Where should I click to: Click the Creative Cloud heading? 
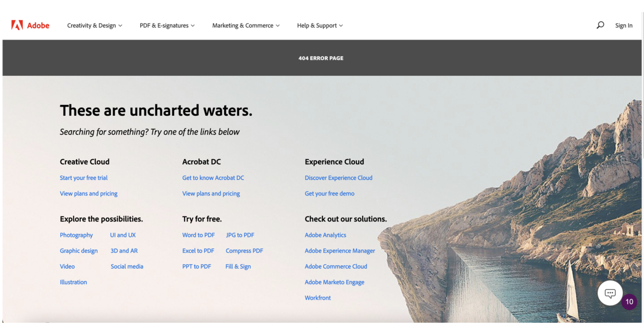click(x=85, y=162)
